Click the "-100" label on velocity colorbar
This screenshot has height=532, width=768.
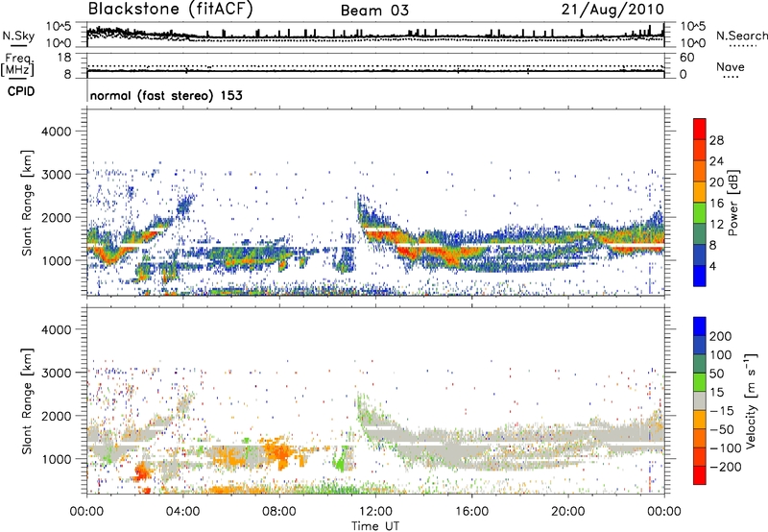click(x=726, y=448)
